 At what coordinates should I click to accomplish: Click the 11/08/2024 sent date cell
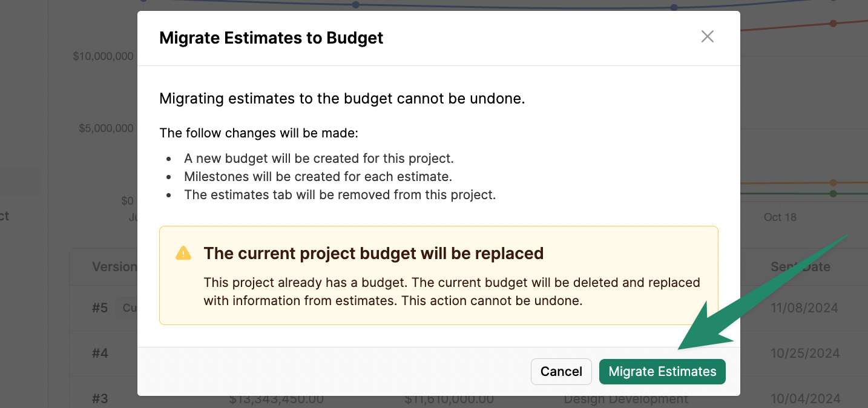pyautogui.click(x=804, y=308)
